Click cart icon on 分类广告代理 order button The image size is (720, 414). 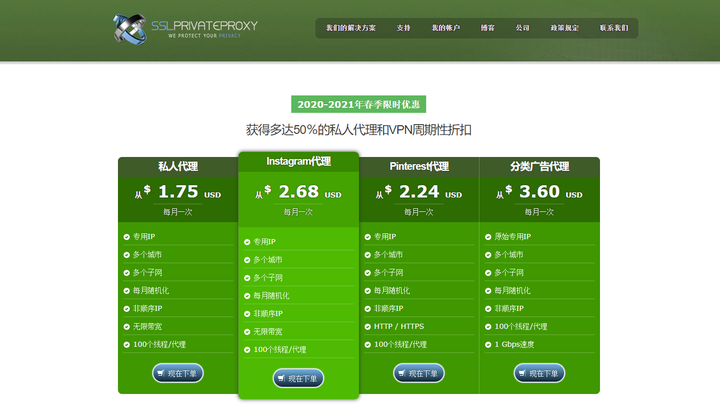tap(522, 373)
